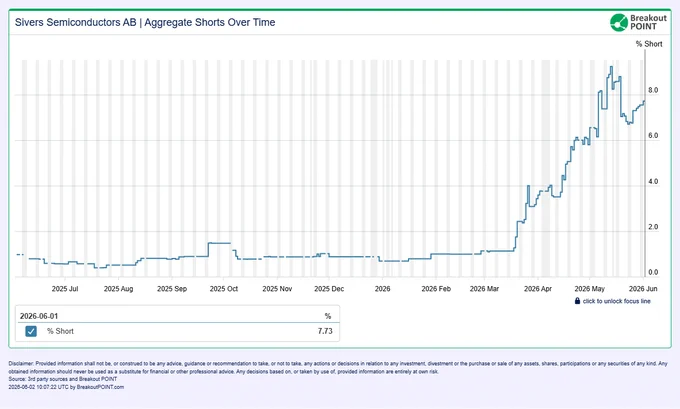Viewport: 680px width, 409px height.
Task: Click the '2026 Mar' axis label
Action: (x=484, y=289)
